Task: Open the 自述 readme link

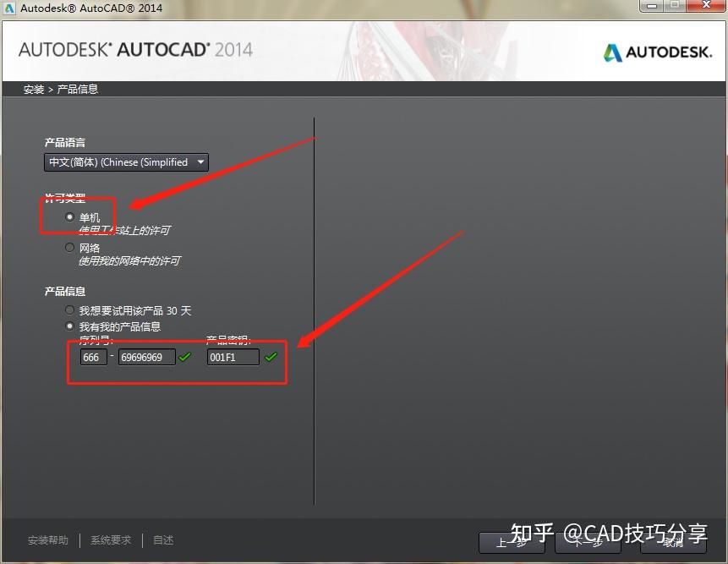Action: coord(163,539)
